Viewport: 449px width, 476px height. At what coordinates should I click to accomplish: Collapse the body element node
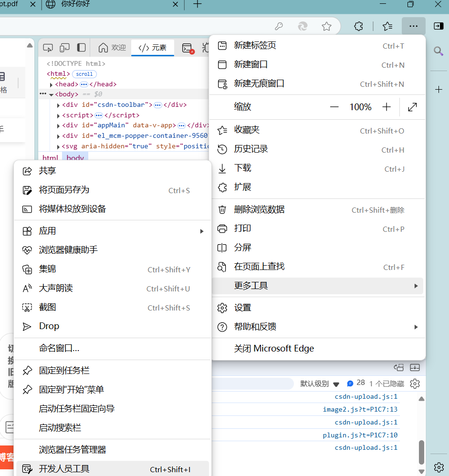click(52, 95)
